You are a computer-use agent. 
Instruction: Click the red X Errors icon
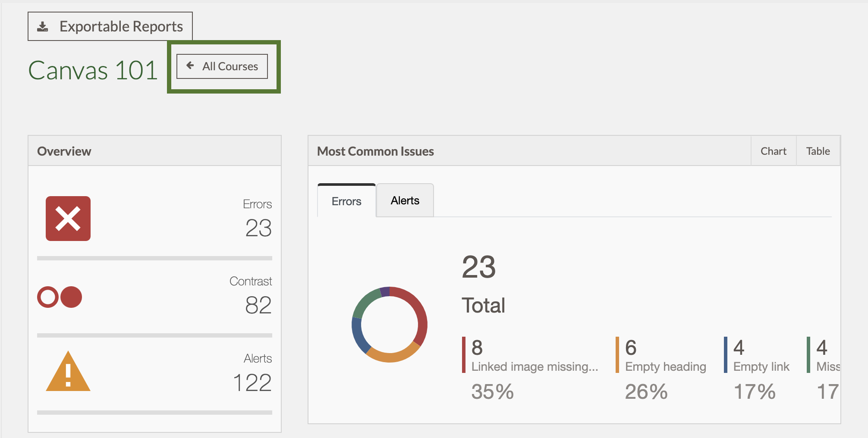[x=68, y=219]
